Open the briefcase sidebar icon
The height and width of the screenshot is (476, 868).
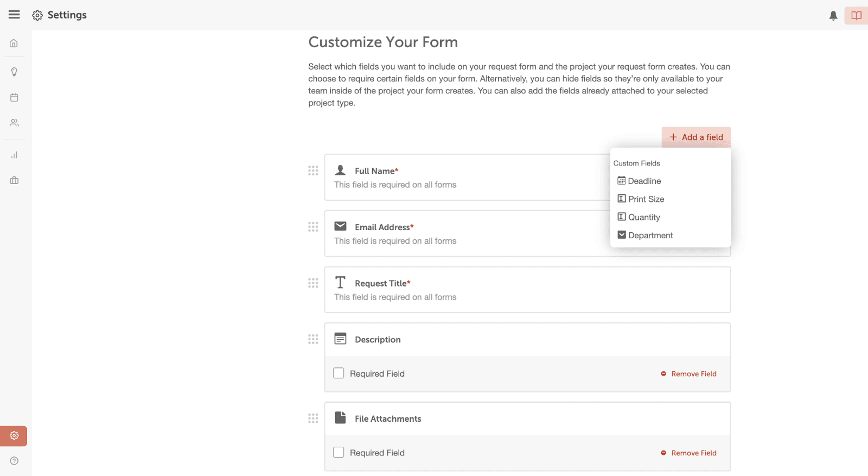tap(14, 180)
